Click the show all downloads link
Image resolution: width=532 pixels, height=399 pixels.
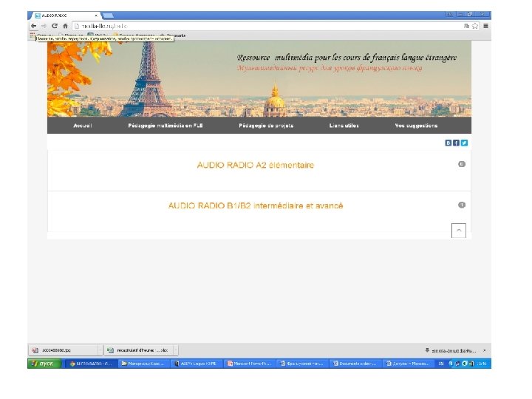pyautogui.click(x=451, y=350)
